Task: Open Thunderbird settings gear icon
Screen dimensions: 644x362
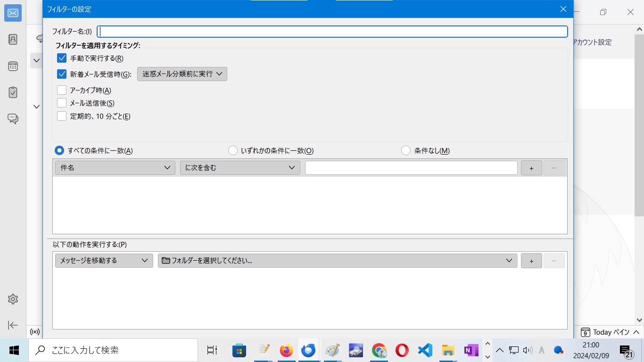Action: pyautogui.click(x=13, y=299)
